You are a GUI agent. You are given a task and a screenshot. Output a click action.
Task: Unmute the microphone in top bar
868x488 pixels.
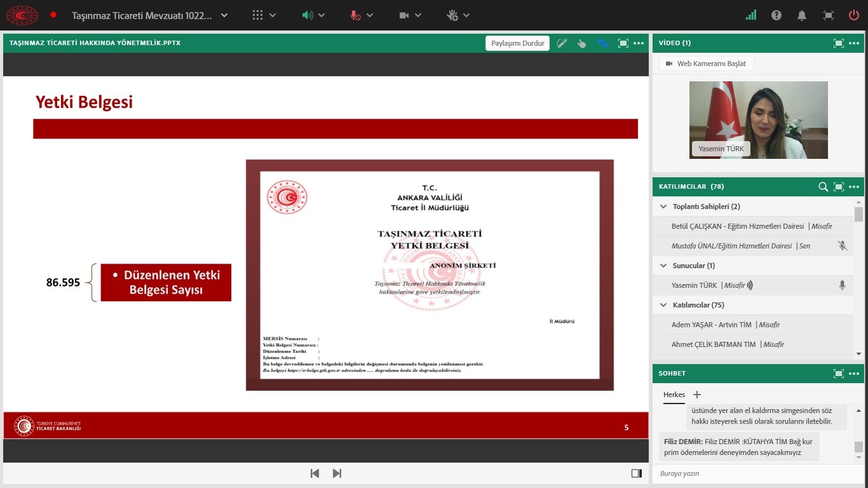[356, 15]
